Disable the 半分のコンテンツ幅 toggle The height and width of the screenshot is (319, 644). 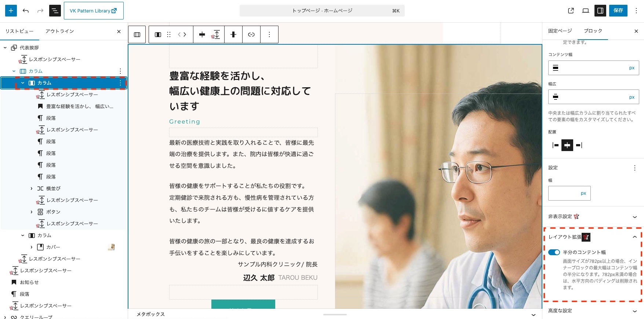(554, 252)
